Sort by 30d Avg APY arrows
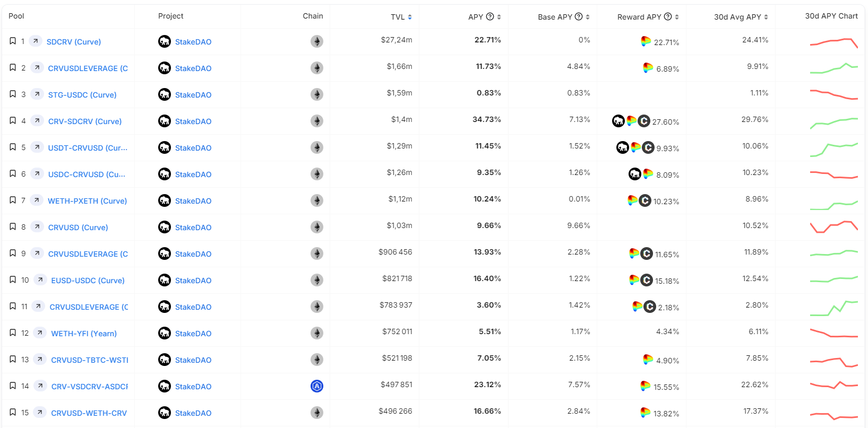 pos(766,17)
